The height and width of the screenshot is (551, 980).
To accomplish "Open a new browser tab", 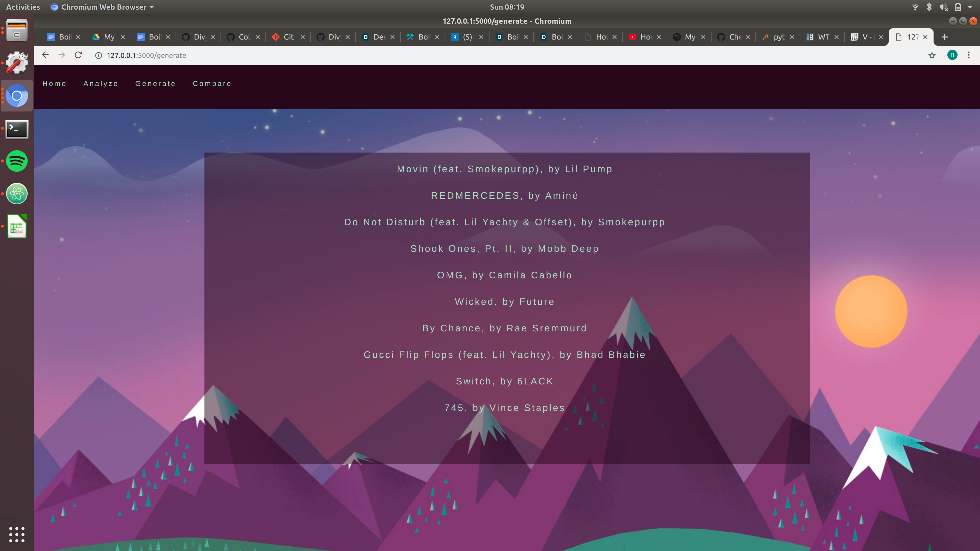I will 945,37.
